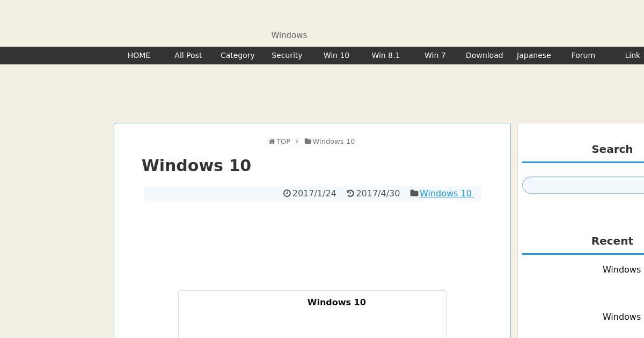The width and height of the screenshot is (644, 338).
Task: Click the bold Windows 10 box title
Action: coord(336,302)
